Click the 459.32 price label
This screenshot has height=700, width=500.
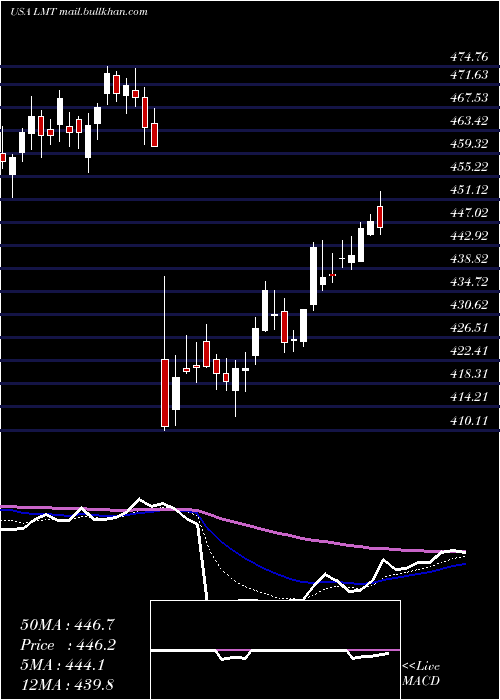469,144
